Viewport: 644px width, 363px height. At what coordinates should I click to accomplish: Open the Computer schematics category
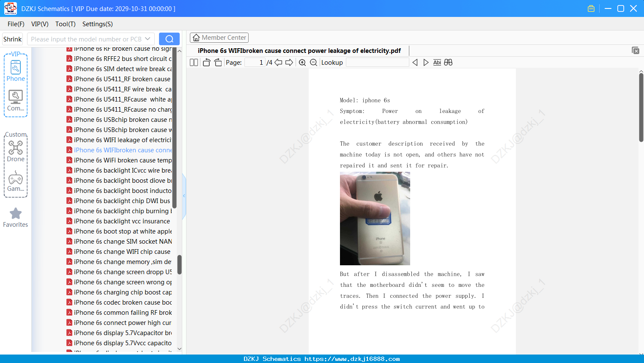(16, 101)
